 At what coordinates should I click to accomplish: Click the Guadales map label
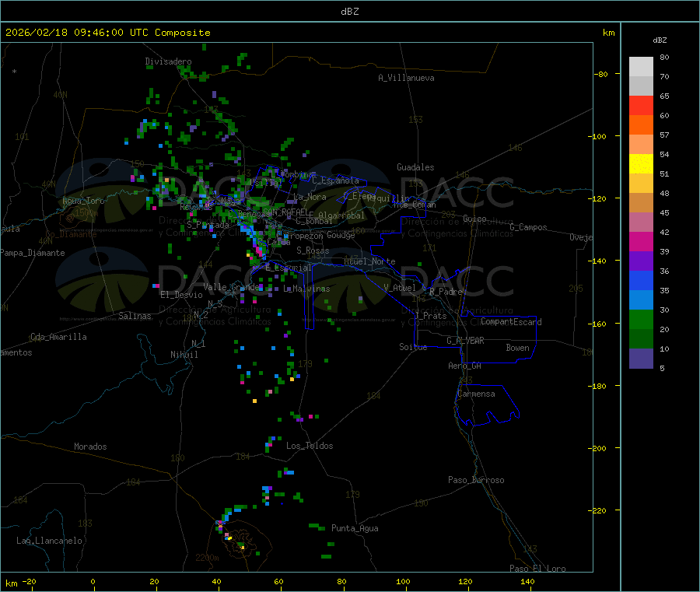tap(415, 167)
